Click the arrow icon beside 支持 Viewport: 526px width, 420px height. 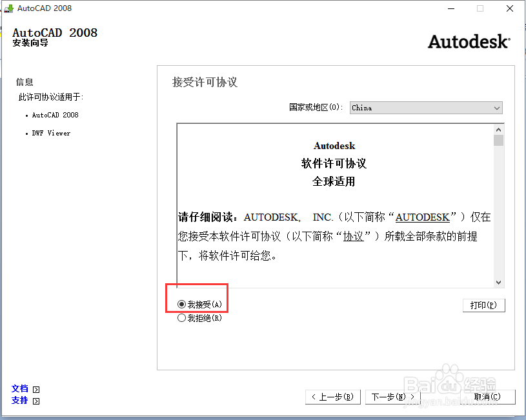(x=36, y=400)
